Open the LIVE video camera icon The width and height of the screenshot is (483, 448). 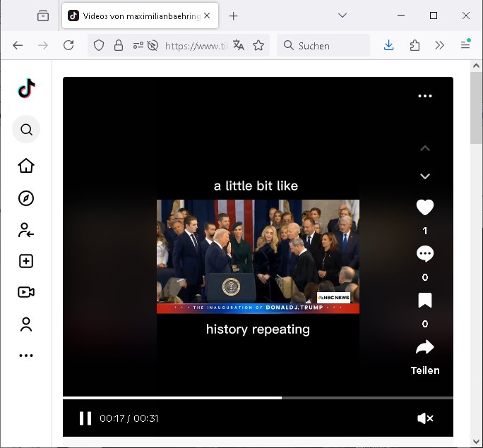click(26, 292)
